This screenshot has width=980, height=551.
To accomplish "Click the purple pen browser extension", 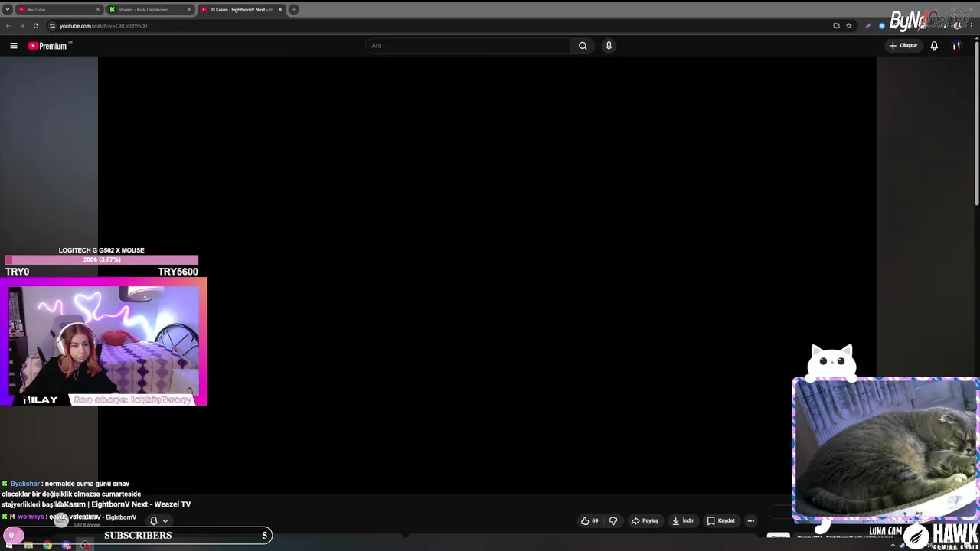I will (x=867, y=25).
